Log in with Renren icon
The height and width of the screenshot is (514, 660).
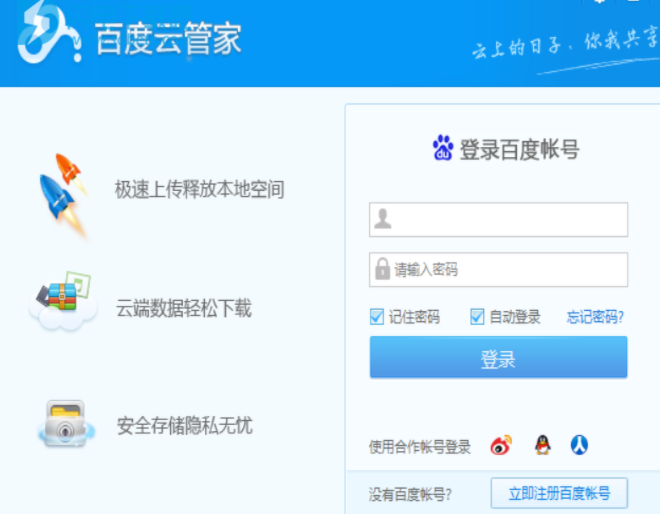(x=579, y=445)
